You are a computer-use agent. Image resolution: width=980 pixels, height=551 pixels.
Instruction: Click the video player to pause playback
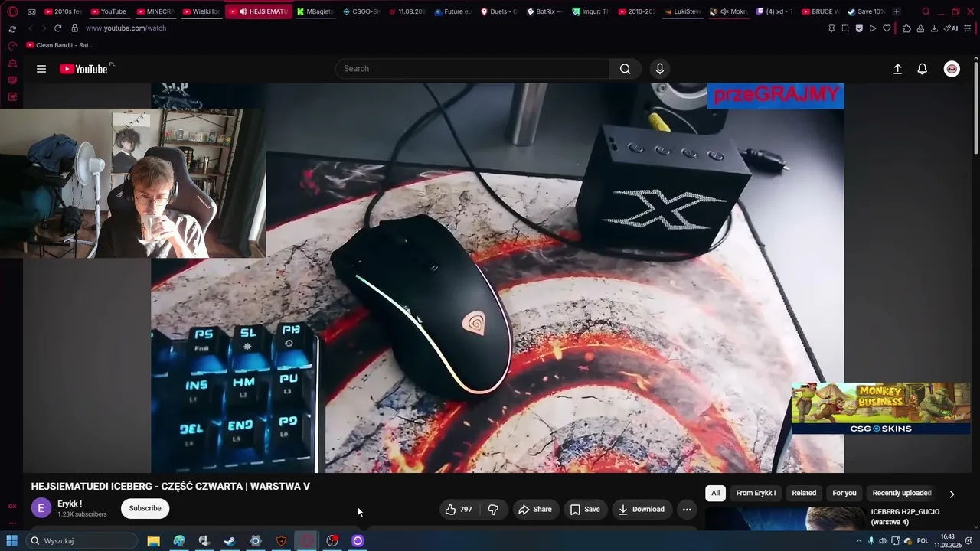(498, 278)
